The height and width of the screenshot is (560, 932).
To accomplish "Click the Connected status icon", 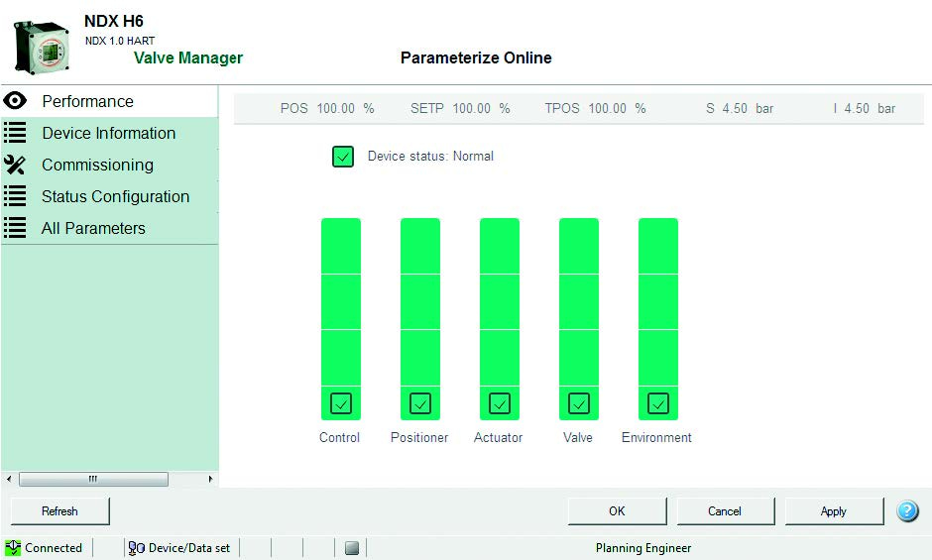I will point(13,548).
